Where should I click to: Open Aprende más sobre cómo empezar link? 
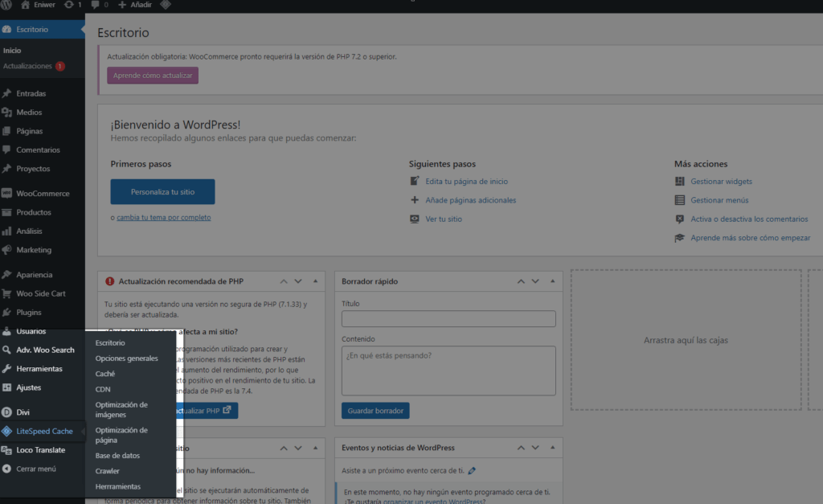751,238
